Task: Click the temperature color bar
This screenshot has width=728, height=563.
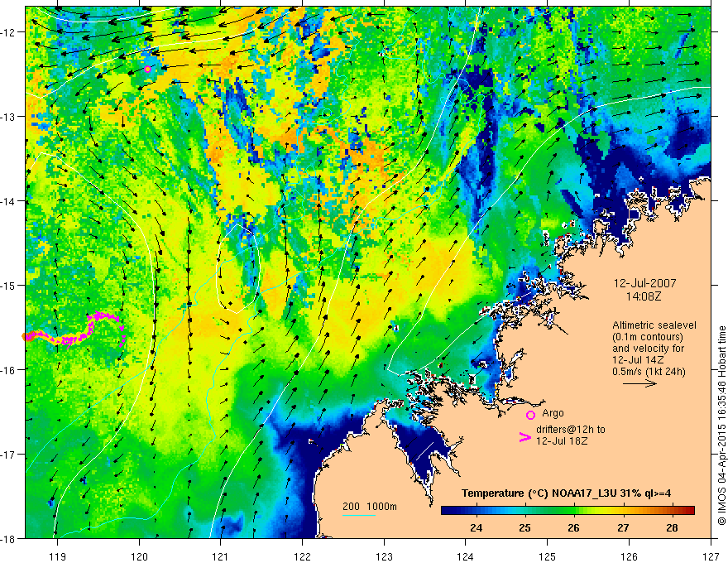Action: click(x=568, y=511)
